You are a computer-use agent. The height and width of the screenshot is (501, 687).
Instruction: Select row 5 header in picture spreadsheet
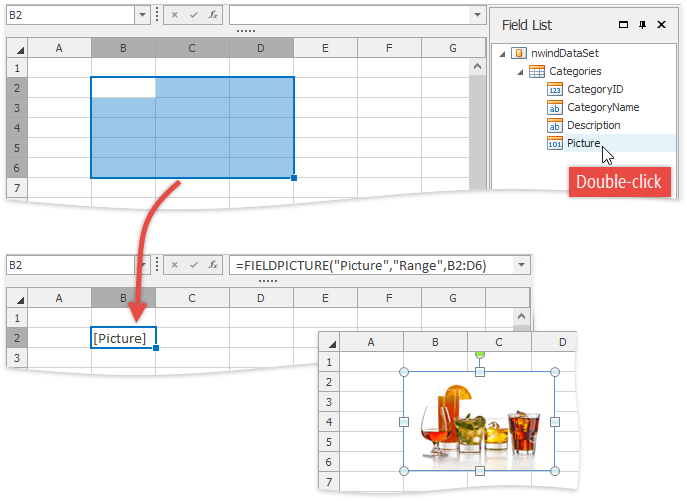[329, 441]
